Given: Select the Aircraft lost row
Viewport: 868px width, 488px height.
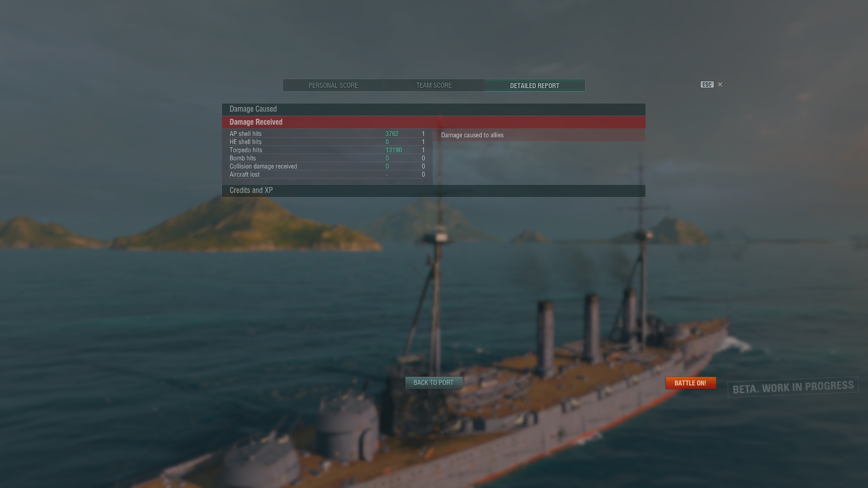Looking at the screenshot, I should click(x=327, y=174).
